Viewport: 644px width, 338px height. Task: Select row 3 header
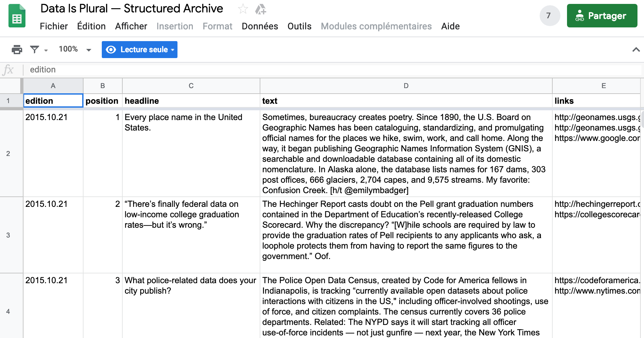point(8,235)
